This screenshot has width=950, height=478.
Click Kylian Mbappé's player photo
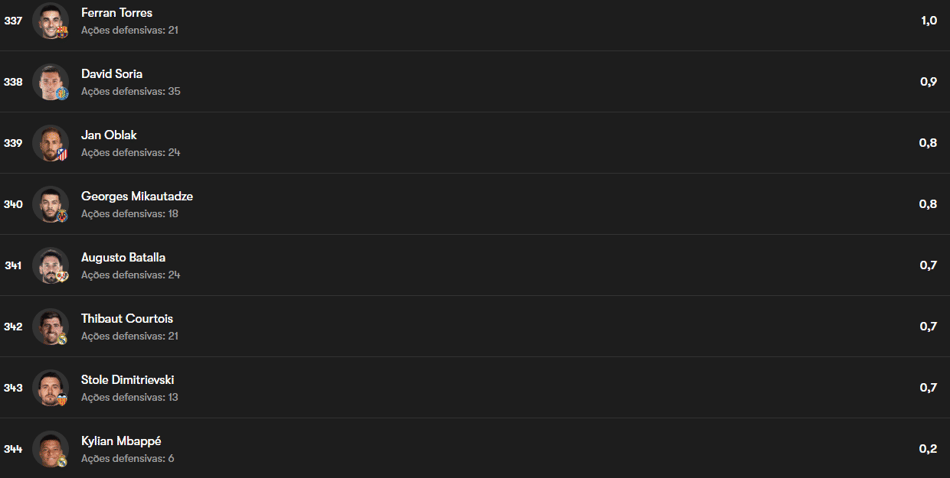coord(50,449)
